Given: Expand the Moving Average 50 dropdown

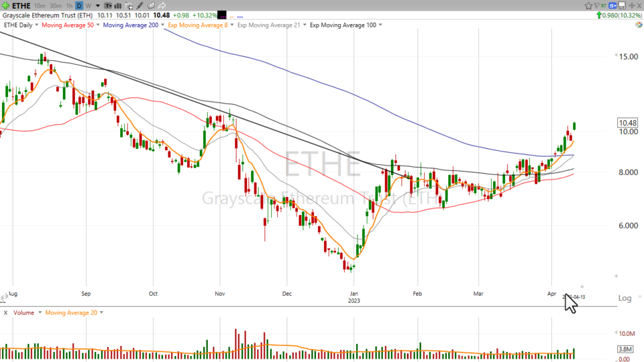Looking at the screenshot, I should coord(98,25).
